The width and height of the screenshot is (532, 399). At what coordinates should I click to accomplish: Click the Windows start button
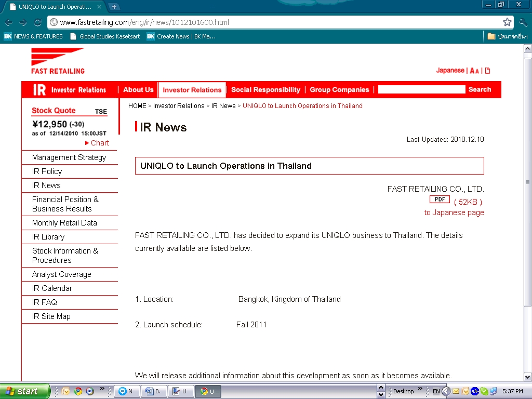pos(24,391)
